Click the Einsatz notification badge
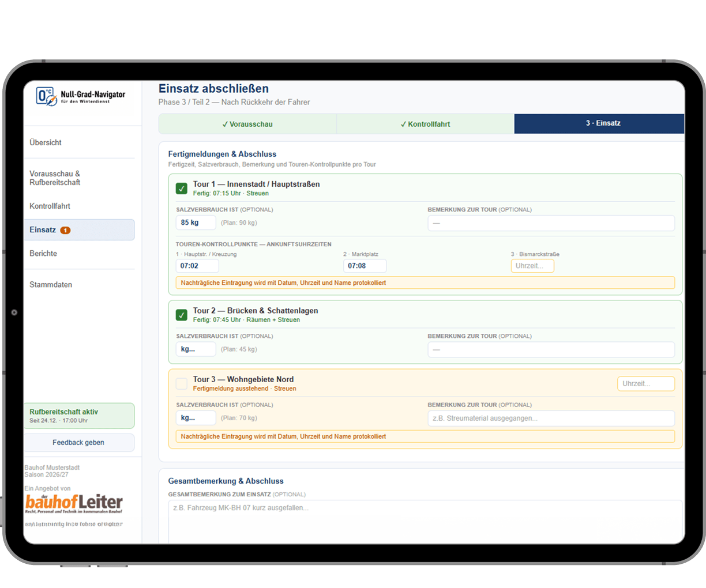This screenshot has width=706, height=588. [x=66, y=230]
